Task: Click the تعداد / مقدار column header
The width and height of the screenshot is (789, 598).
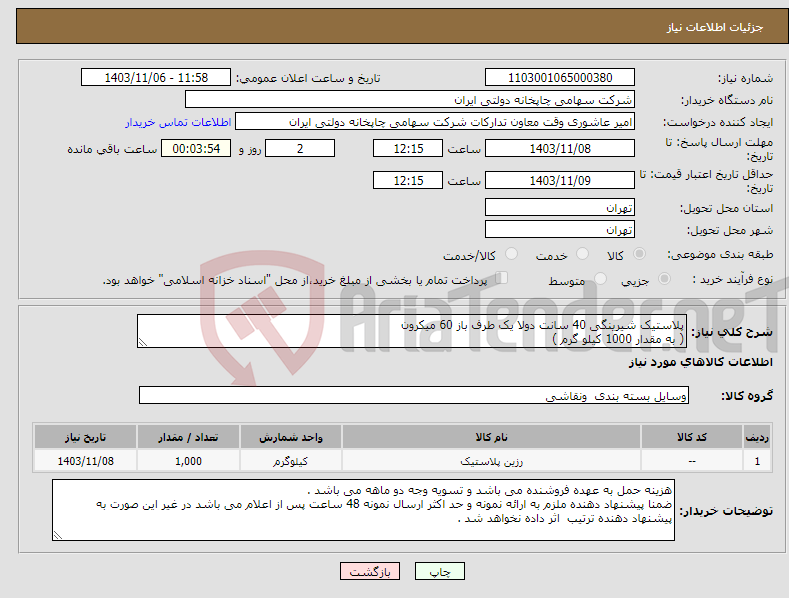Action: (188, 437)
